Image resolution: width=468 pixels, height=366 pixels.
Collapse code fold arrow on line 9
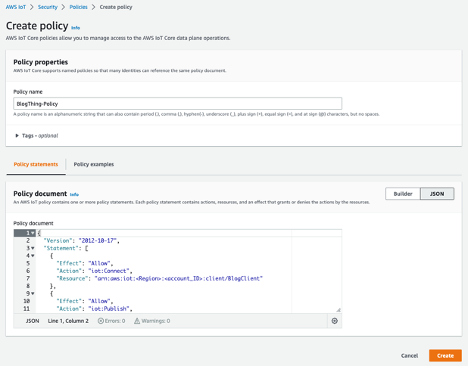click(x=33, y=294)
